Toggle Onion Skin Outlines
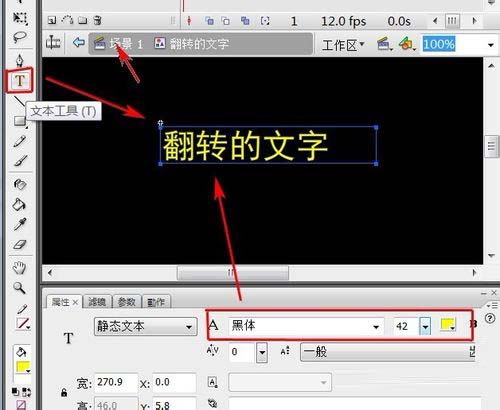Screen dimensions: 500x410 [x=226, y=21]
